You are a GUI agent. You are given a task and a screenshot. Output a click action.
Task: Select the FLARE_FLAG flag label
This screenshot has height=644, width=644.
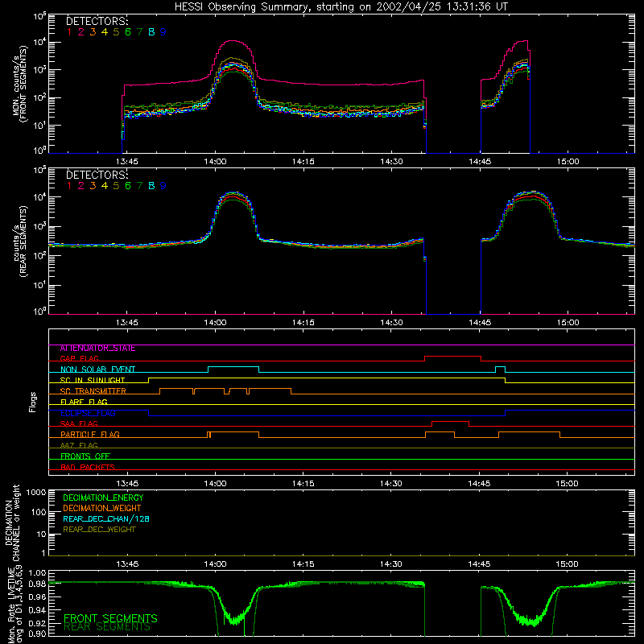coord(84,402)
